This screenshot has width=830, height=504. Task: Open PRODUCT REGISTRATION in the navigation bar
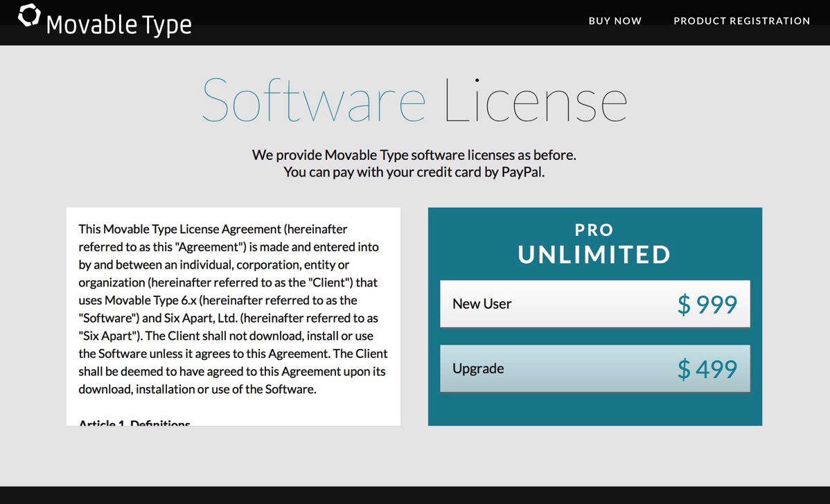(741, 21)
